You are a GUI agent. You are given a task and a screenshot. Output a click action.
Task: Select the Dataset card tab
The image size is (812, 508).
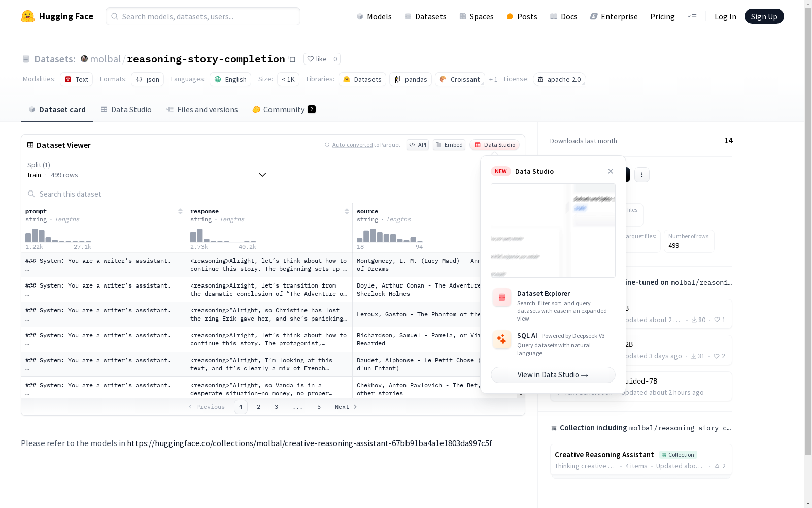pyautogui.click(x=57, y=109)
